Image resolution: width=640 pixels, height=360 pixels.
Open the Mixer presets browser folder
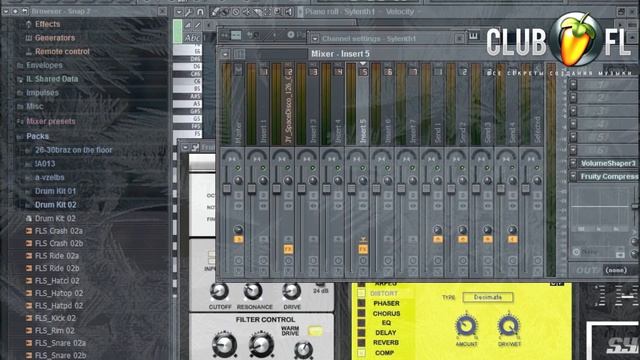point(51,121)
